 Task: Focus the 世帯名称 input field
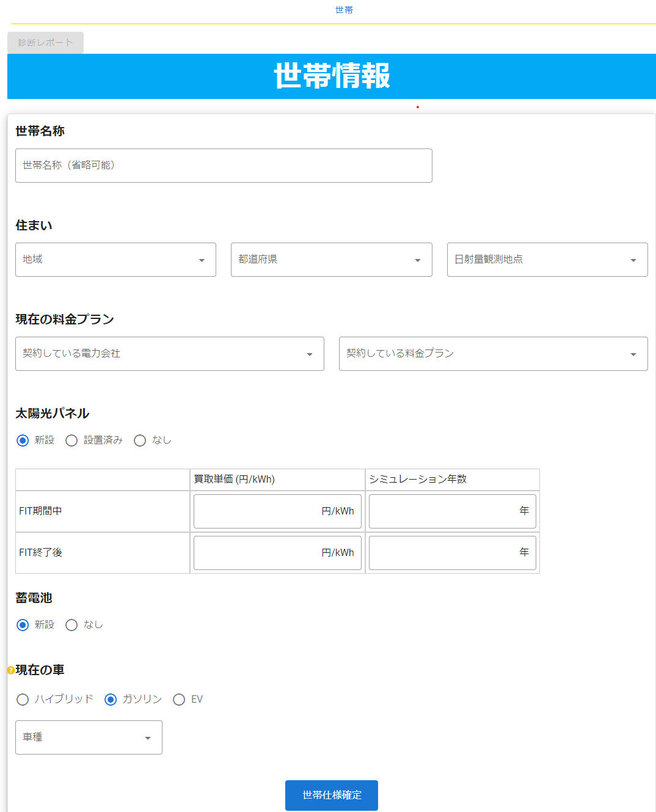coord(224,166)
